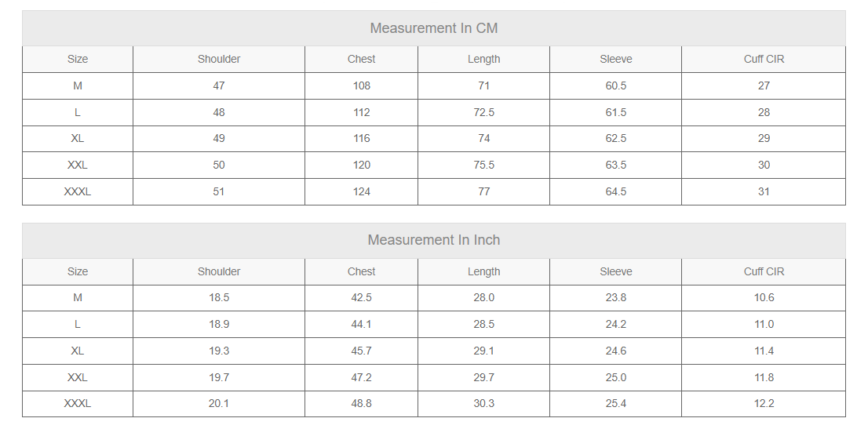Screen dimensions: 868x440
Task: Select the Shoulder header in CM table
Action: [219, 60]
